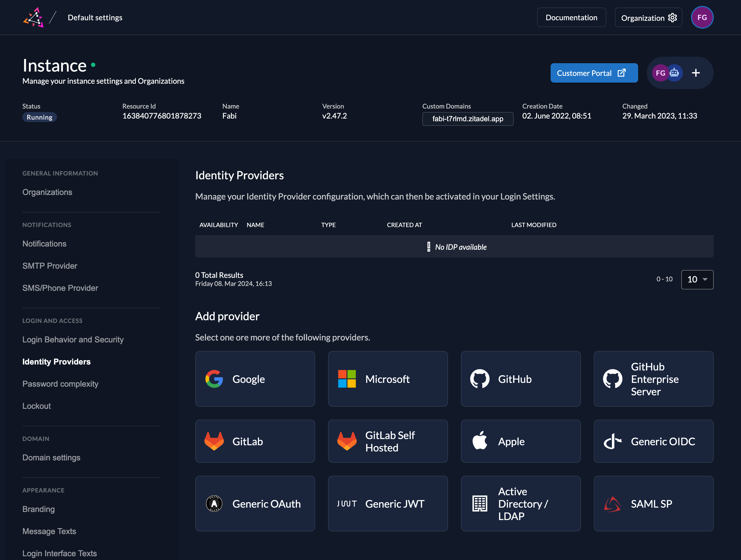Open the Customer Portal

[x=594, y=73]
